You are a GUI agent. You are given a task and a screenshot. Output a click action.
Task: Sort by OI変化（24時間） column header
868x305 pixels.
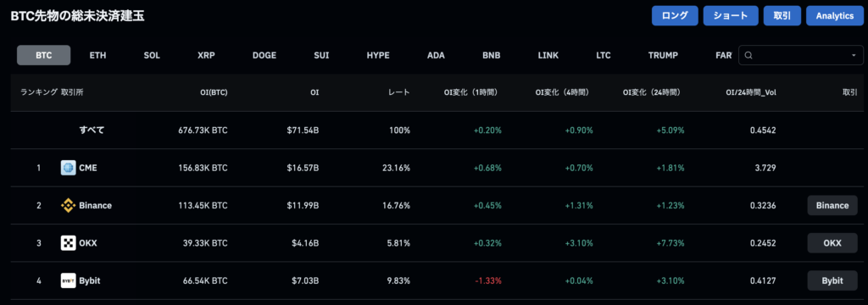pyautogui.click(x=651, y=92)
